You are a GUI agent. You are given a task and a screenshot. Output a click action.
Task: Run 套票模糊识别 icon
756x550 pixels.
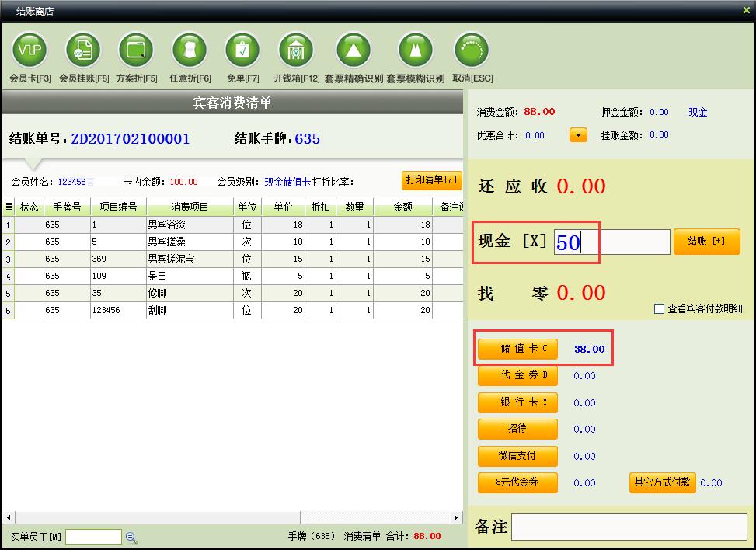416,50
